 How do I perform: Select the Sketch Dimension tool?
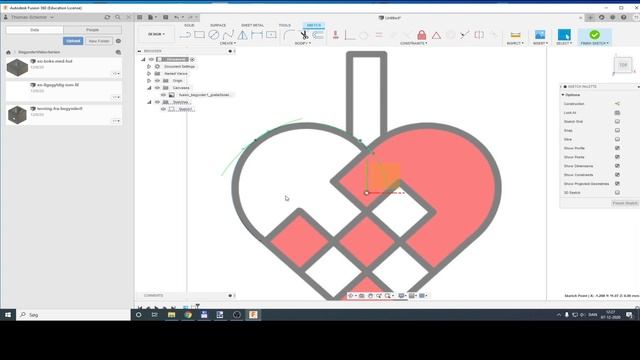click(x=257, y=35)
